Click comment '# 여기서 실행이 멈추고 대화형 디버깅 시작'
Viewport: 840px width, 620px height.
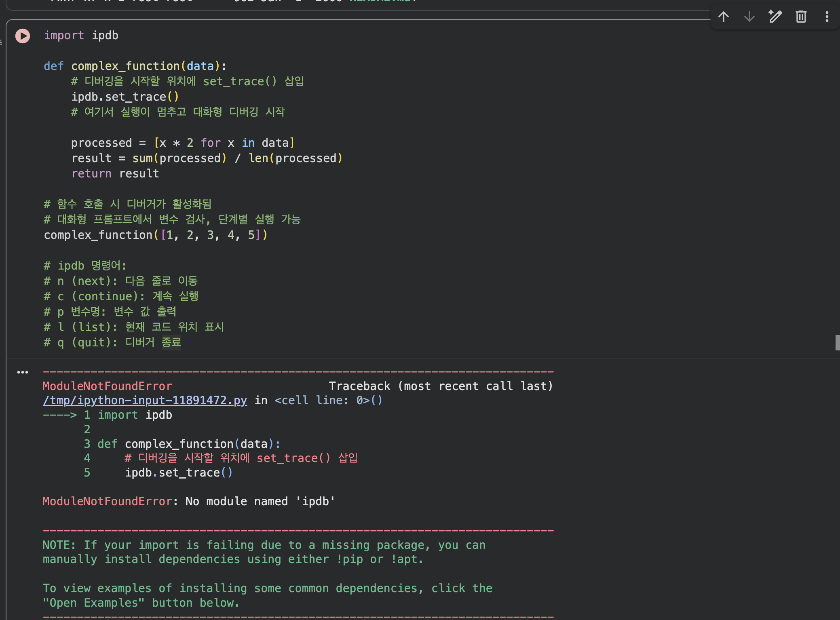tap(178, 112)
